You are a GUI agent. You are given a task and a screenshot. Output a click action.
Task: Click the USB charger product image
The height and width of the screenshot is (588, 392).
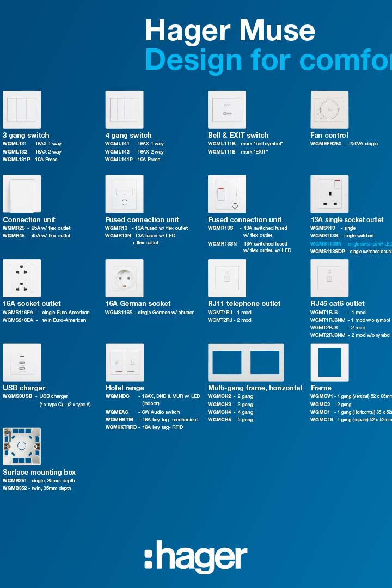(x=22, y=362)
